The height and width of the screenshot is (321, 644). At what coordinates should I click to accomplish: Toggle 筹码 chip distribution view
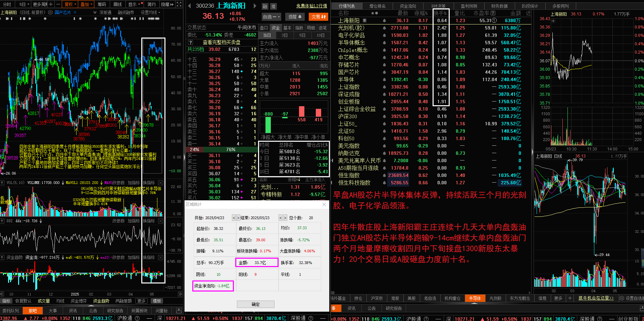point(102,4)
